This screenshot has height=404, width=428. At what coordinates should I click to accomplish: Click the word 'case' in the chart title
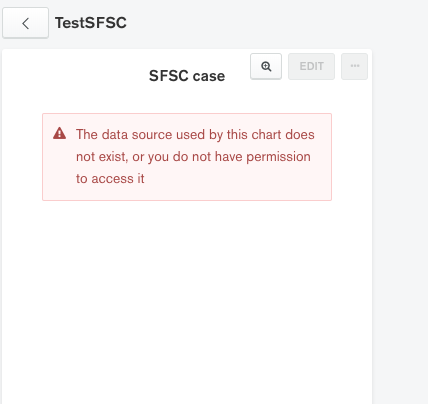[209, 76]
